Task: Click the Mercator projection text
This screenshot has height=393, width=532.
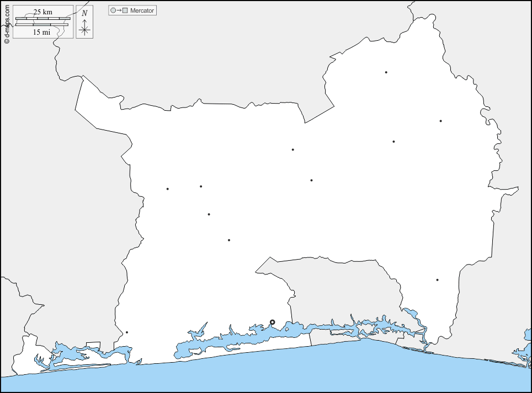Action: (x=142, y=10)
